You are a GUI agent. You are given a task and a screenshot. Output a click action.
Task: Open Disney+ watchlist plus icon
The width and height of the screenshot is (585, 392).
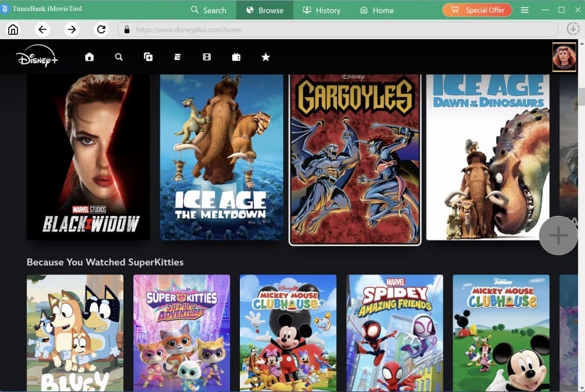[148, 57]
